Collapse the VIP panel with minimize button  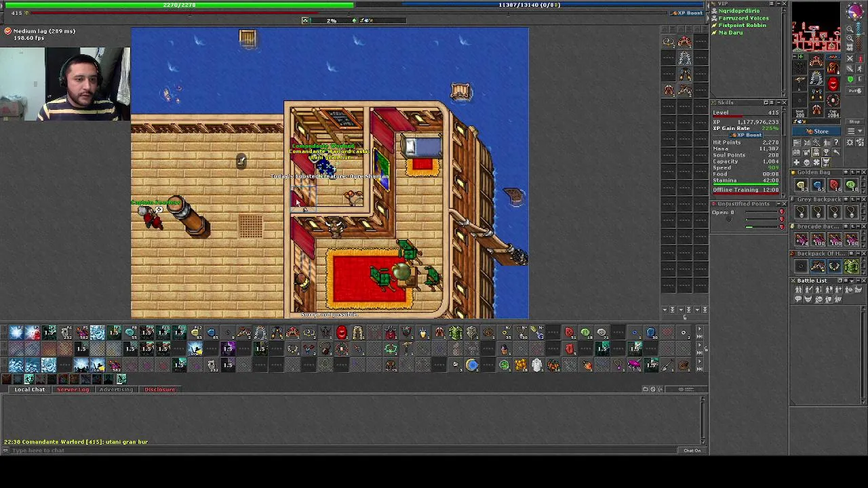(777, 4)
